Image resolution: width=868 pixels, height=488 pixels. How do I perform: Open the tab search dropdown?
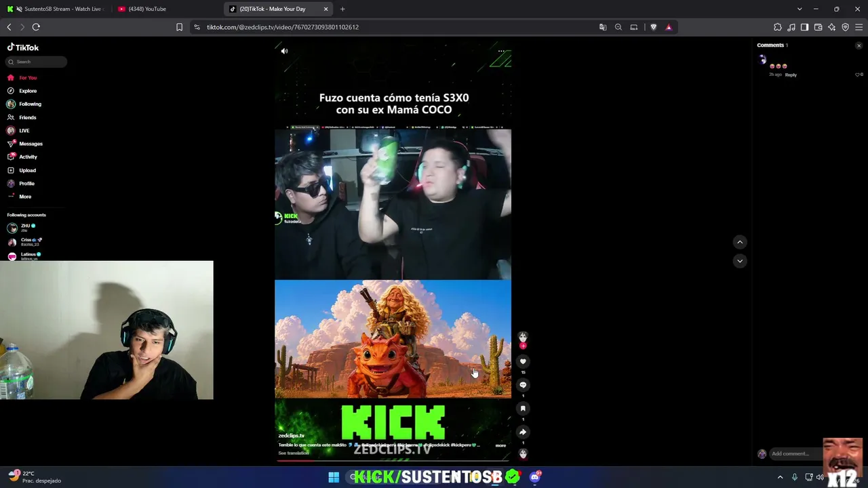click(800, 9)
